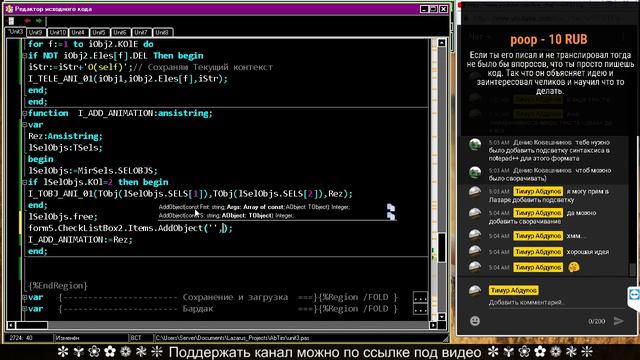Viewport: 640px width, 360px height.
Task: Click Тимур Абдулов name on 'хмм' message
Action: pyautogui.click(x=538, y=236)
